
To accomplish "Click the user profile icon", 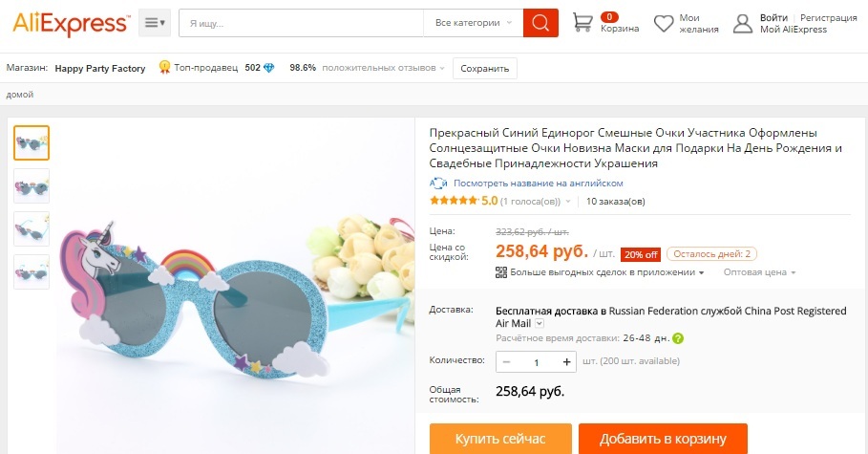I will pyautogui.click(x=742, y=23).
